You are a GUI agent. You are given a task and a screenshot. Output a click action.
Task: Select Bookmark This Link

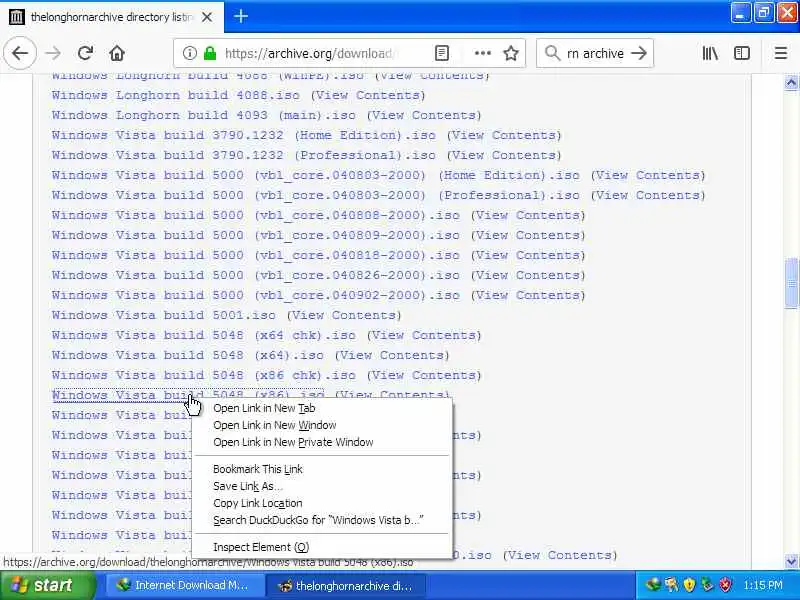[258, 469]
